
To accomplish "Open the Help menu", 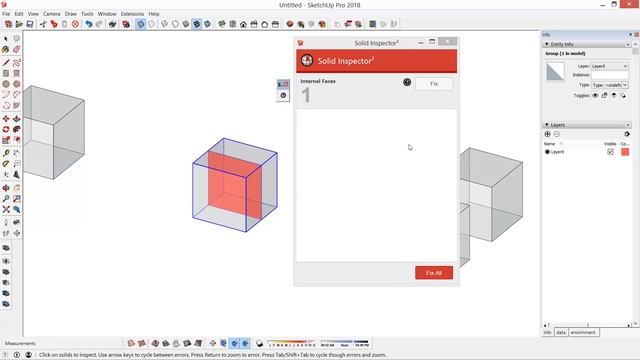I will tap(154, 14).
